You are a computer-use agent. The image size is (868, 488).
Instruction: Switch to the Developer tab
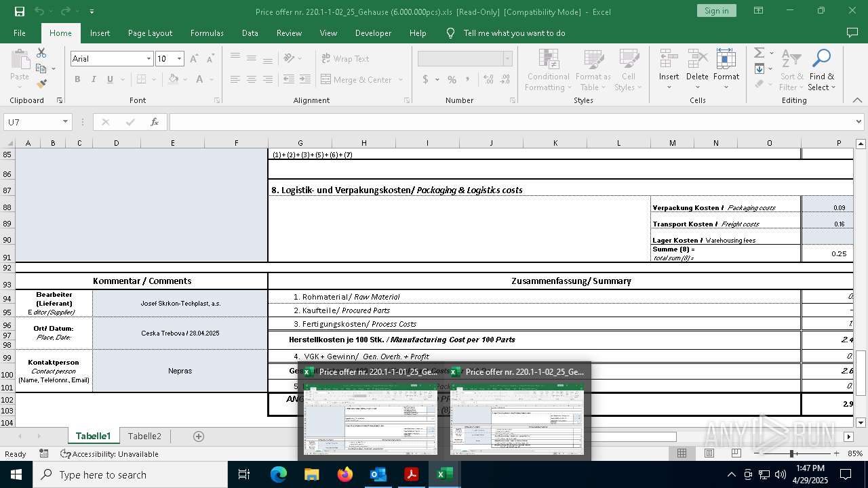[x=373, y=33]
